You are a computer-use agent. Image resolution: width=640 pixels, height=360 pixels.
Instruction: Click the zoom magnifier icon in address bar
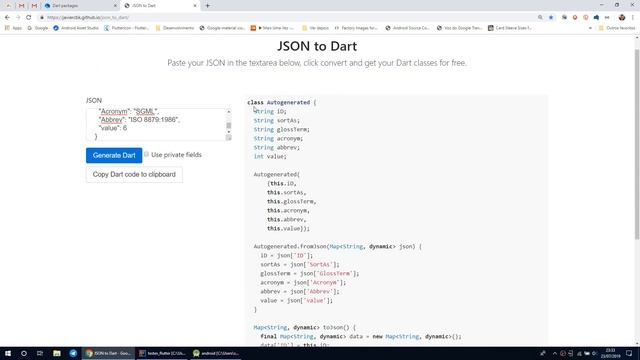[540, 18]
